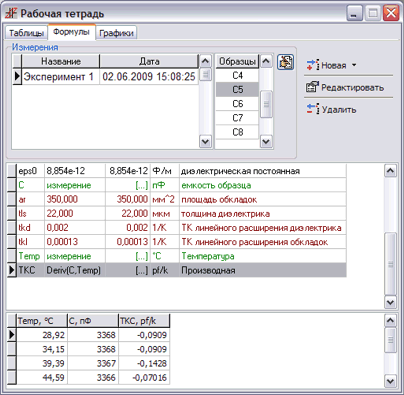
Task: Select the tkd formula row
Action: (177, 228)
